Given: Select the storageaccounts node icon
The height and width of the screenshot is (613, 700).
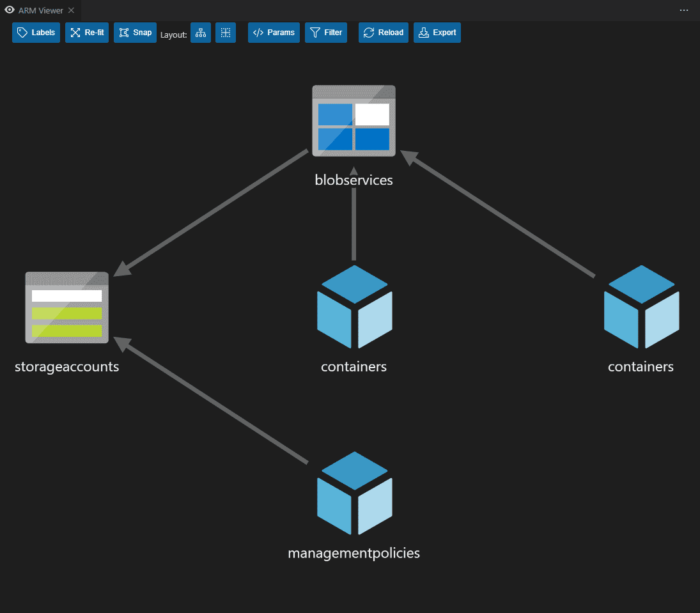Looking at the screenshot, I should coord(67,307).
